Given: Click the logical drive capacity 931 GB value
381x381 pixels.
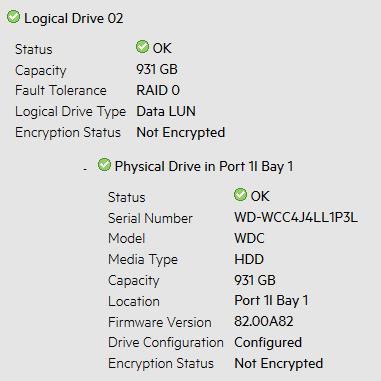Looking at the screenshot, I should coord(157,69).
